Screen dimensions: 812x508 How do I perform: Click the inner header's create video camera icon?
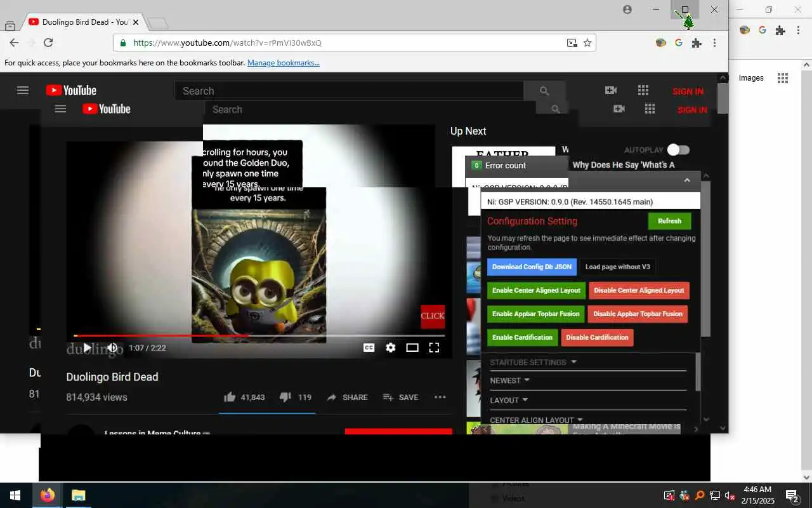(x=619, y=109)
